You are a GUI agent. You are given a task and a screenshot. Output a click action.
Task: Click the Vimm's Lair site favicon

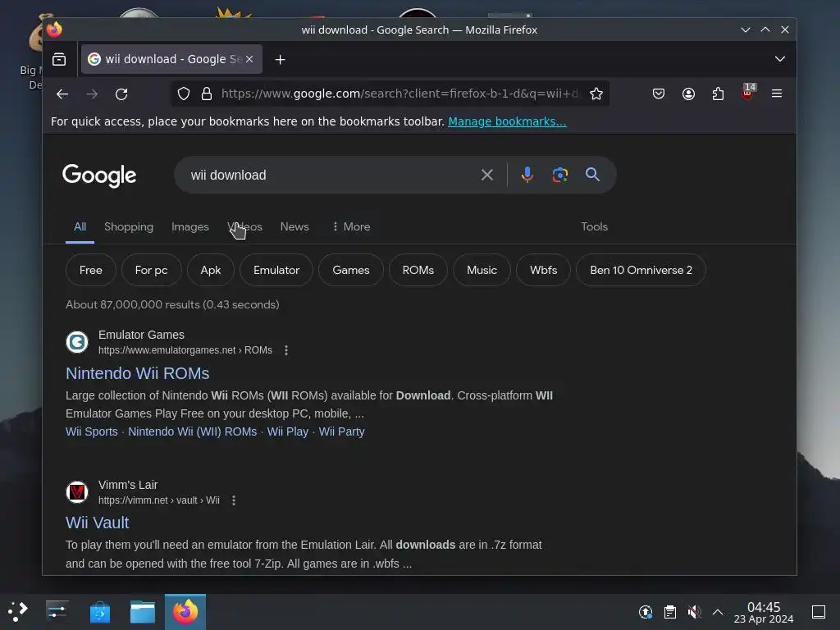[77, 492]
